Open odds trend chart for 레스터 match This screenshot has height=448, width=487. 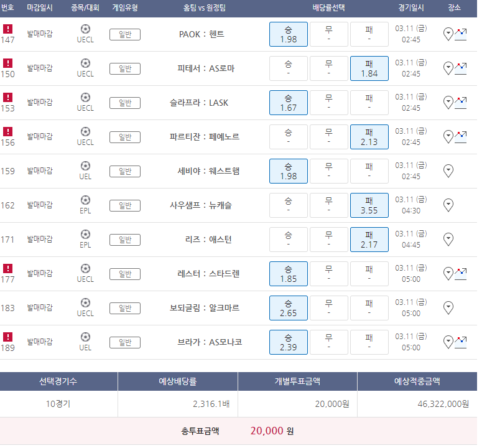coord(461,273)
